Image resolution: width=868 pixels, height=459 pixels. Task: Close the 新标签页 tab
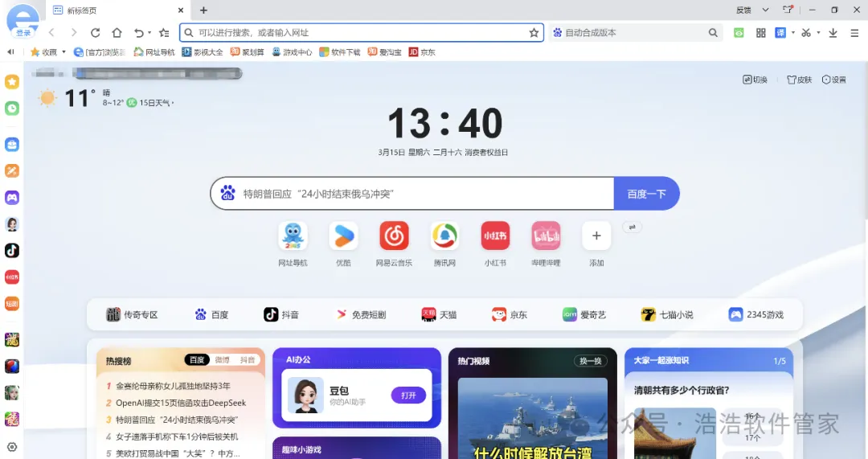coord(181,10)
